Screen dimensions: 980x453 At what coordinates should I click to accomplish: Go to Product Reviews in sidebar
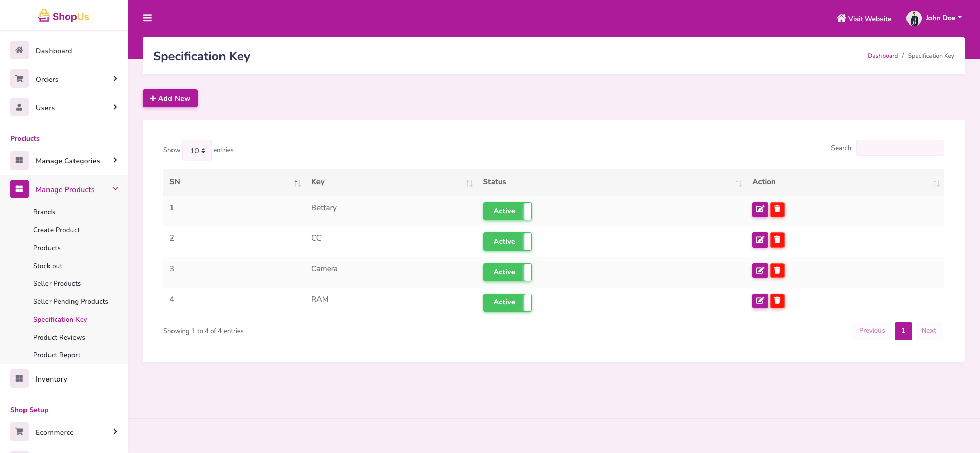click(59, 337)
